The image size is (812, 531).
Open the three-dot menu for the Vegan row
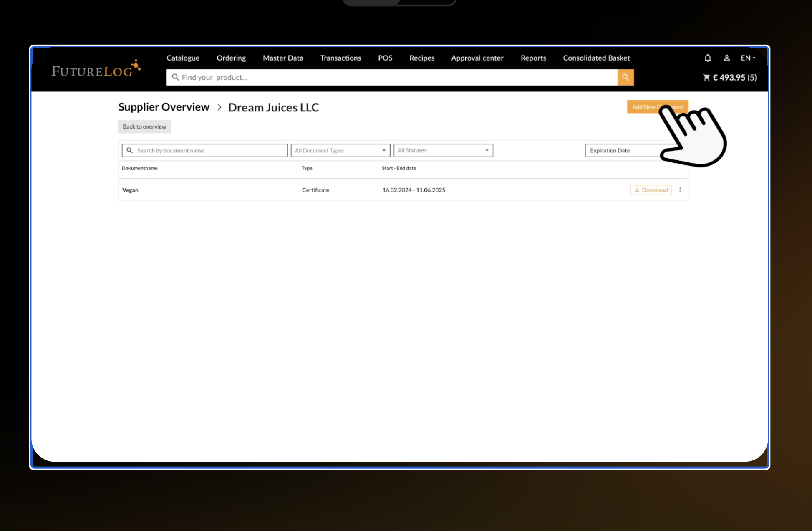pyautogui.click(x=680, y=190)
